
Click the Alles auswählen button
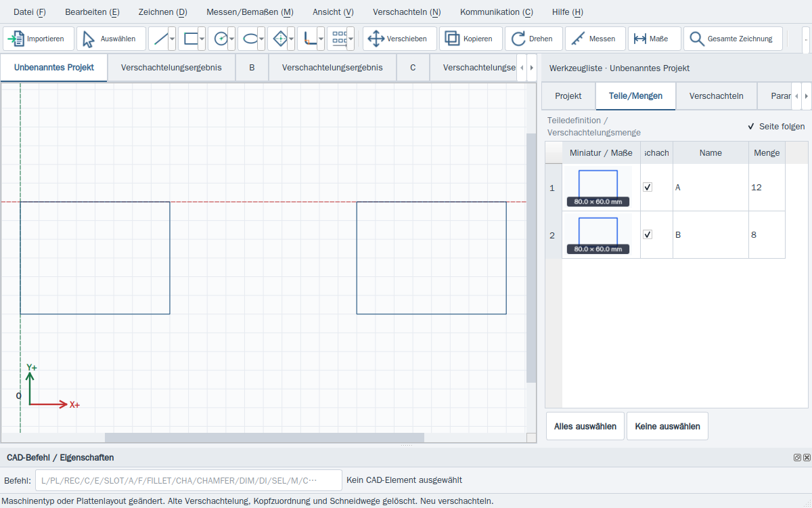click(585, 426)
